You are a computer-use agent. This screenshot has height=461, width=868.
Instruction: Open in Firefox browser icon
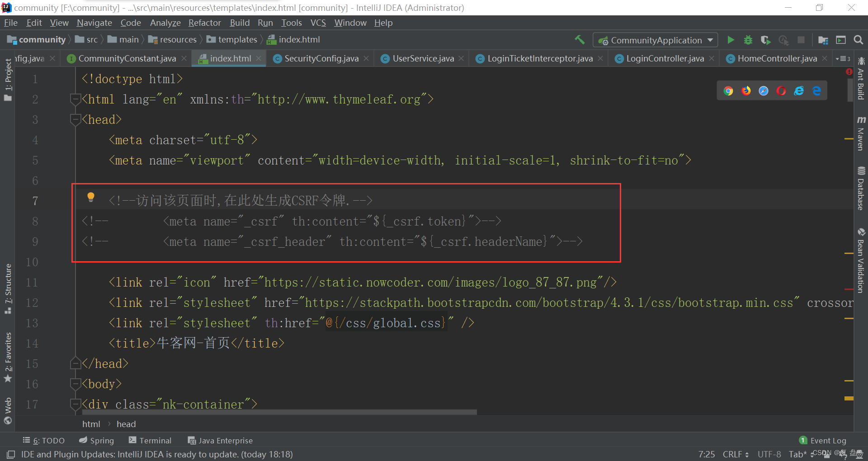pyautogui.click(x=746, y=91)
